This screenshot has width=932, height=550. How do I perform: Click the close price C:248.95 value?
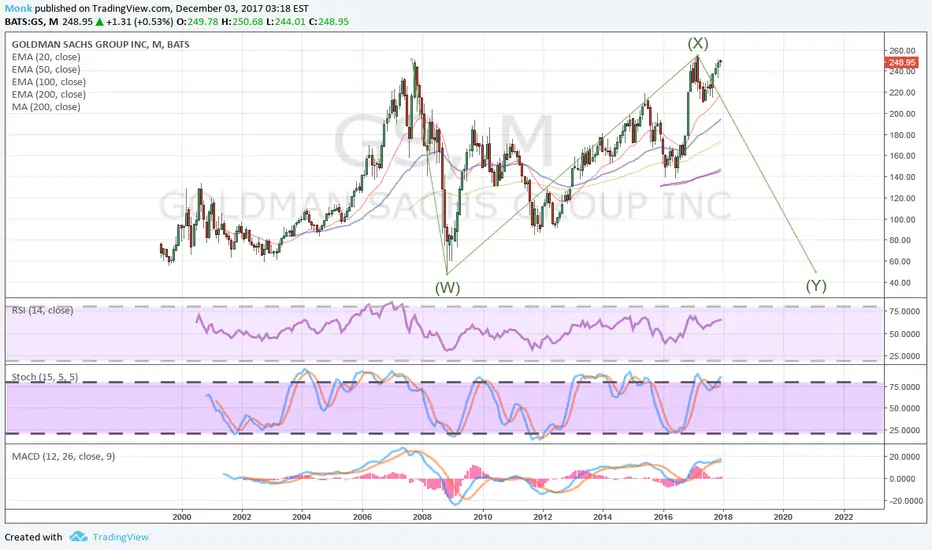tap(329, 21)
